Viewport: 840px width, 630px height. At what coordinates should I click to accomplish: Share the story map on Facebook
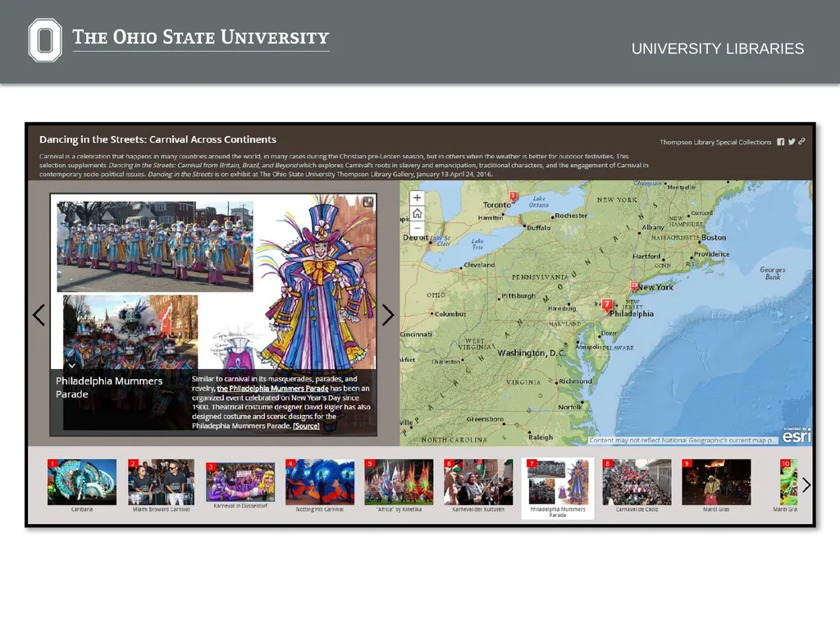pyautogui.click(x=781, y=142)
